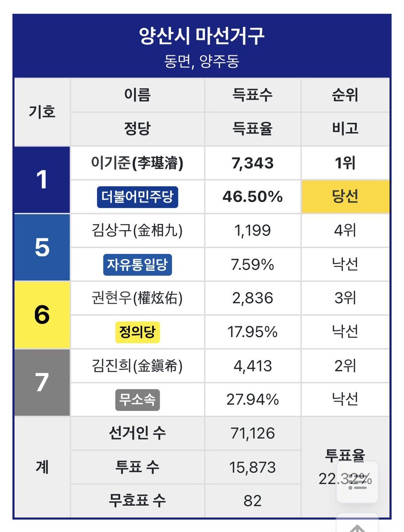This screenshot has height=532, width=404.
Task: Click the 동면, 양주동 subtitle text
Action: point(202,61)
